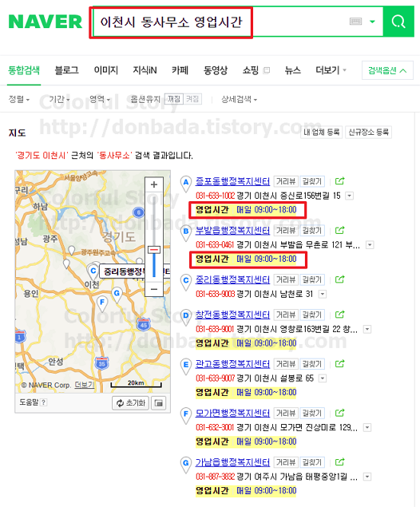Click share icon for 중리동행정복지센터

click(340, 279)
